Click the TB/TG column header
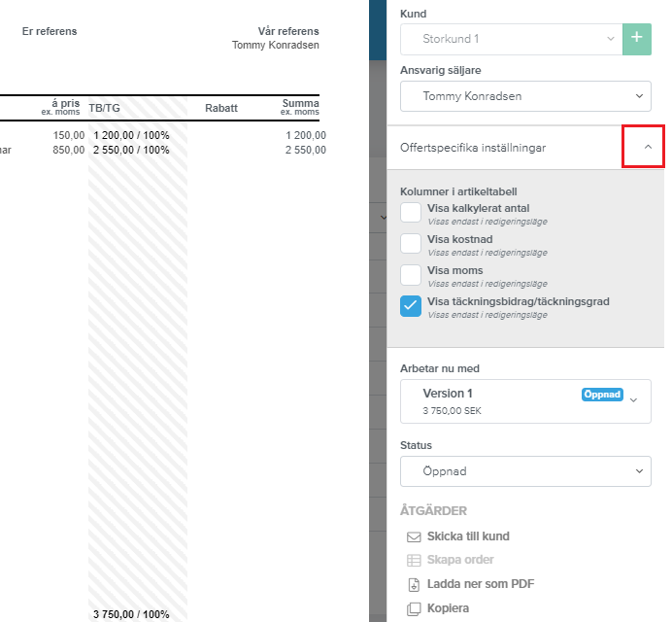 tap(104, 108)
